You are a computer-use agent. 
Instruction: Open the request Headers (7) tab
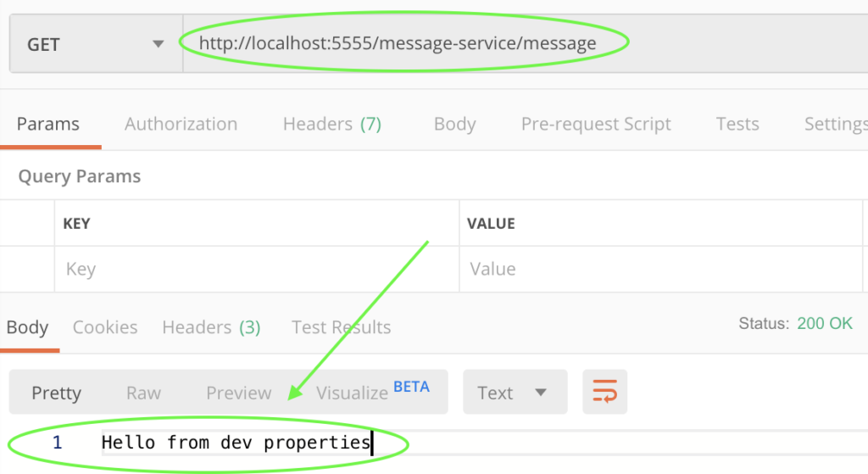(x=331, y=124)
